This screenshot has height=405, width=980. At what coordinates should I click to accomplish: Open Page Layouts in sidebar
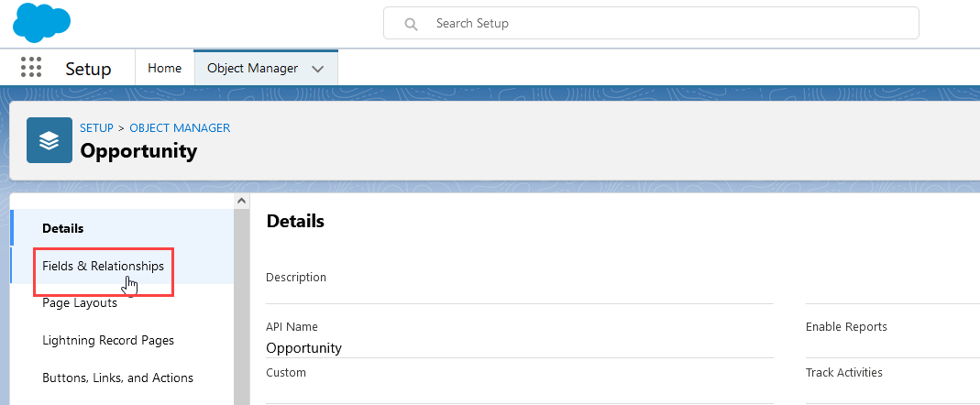point(80,303)
